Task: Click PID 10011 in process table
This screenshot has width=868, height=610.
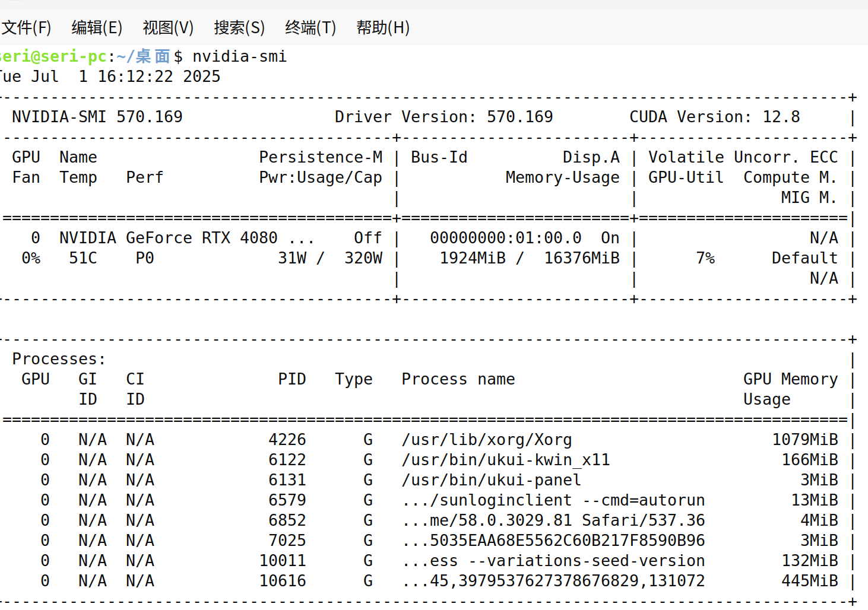Action: pyautogui.click(x=283, y=561)
